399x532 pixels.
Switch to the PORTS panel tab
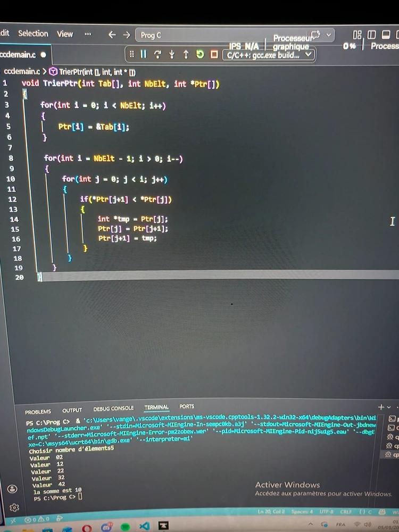[187, 406]
